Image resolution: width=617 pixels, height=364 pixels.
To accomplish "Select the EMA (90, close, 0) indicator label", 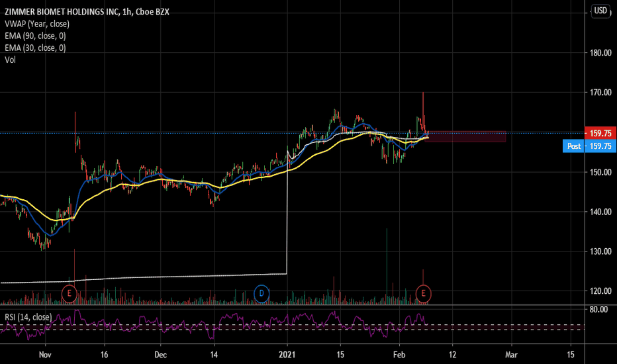I will 35,36.
